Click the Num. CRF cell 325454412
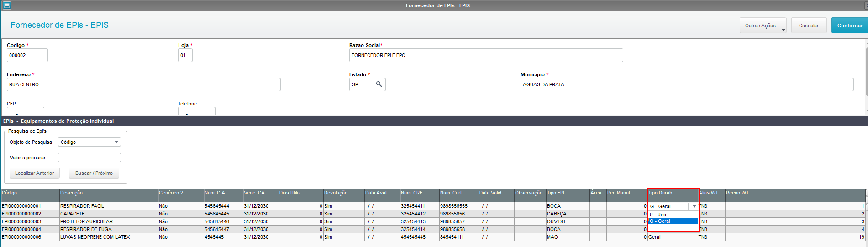The image size is (868, 247). click(420, 214)
